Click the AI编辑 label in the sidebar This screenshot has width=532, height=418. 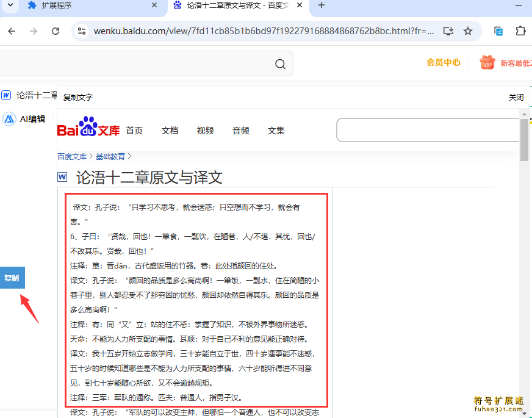[x=32, y=119]
